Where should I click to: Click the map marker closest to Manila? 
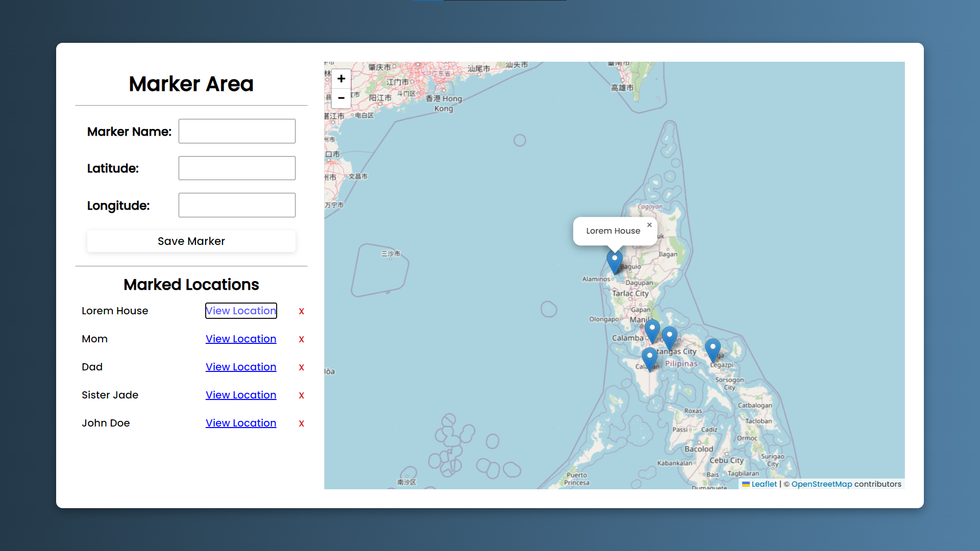652,332
